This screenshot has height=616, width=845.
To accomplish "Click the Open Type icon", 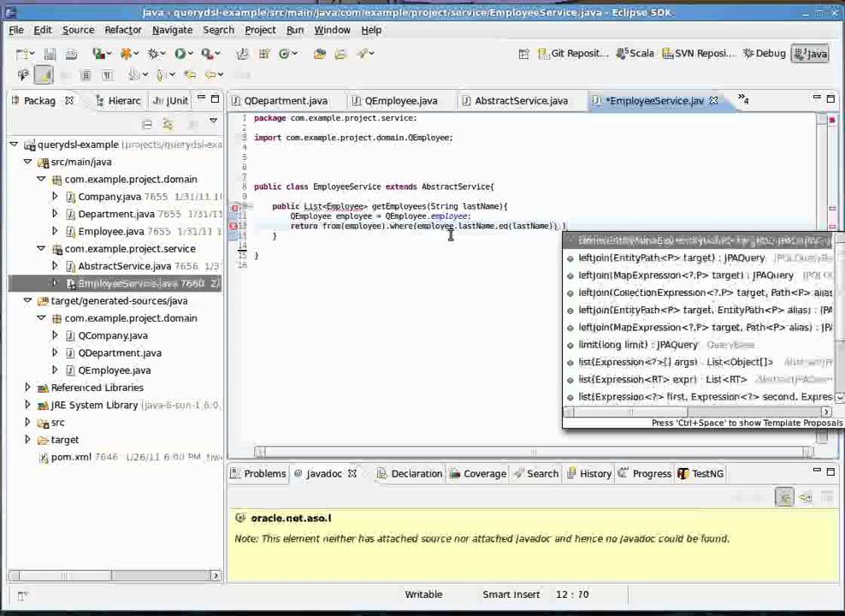I will (x=319, y=53).
